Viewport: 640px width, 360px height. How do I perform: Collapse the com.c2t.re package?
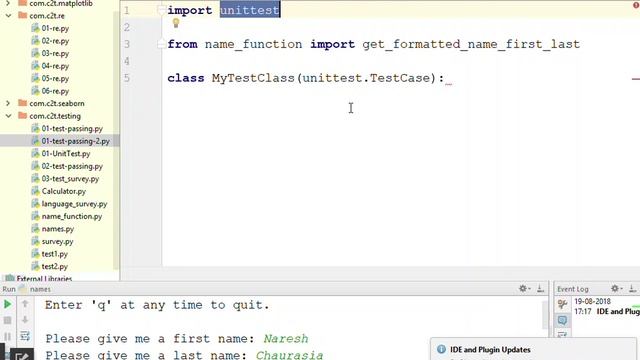(8, 16)
